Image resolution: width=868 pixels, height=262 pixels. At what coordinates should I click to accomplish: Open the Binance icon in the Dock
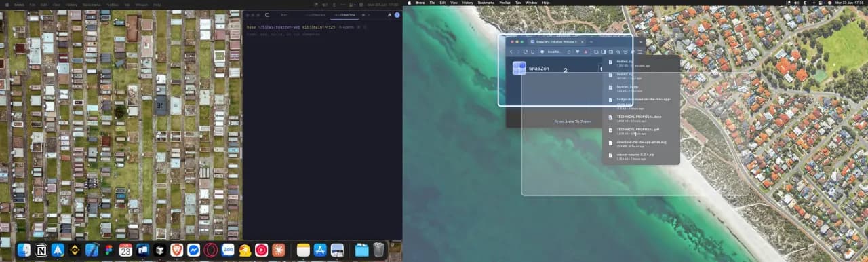(x=75, y=250)
